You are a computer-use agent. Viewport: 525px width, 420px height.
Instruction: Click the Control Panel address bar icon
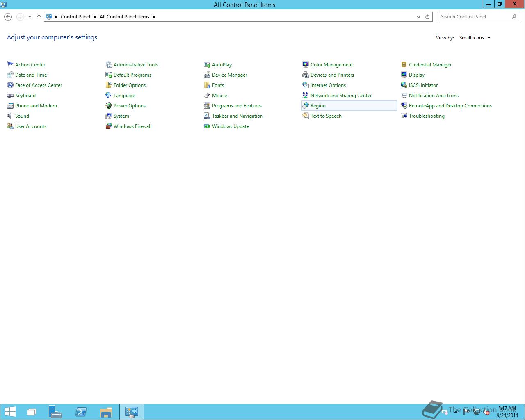49,17
